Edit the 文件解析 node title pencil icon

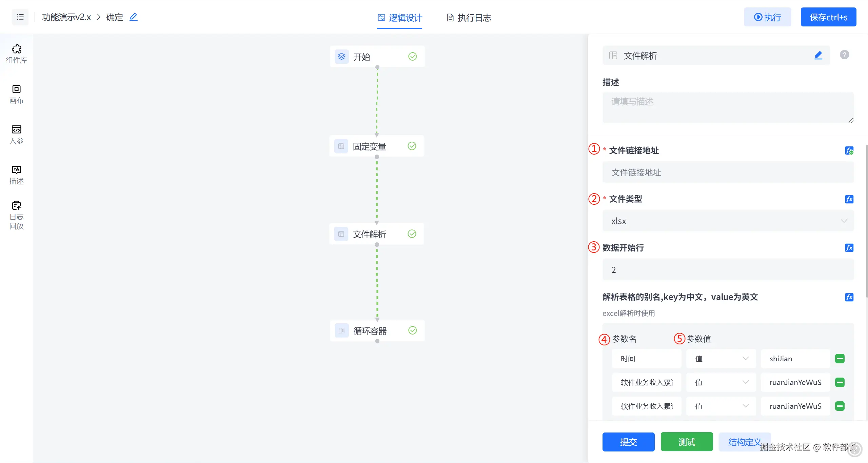(x=818, y=55)
